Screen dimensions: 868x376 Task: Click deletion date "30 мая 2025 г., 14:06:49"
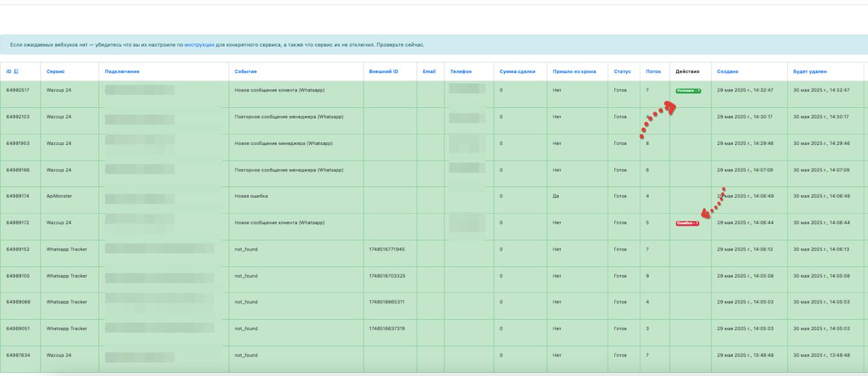[x=821, y=196]
